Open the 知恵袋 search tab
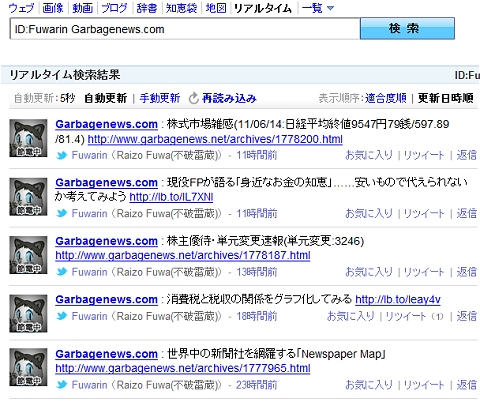Viewport: 480px width, 402px height. [181, 8]
